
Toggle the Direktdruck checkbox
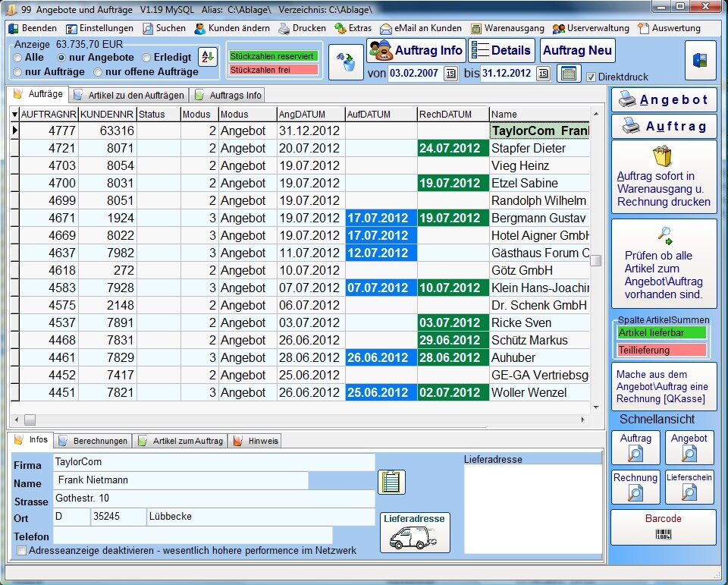tap(591, 77)
